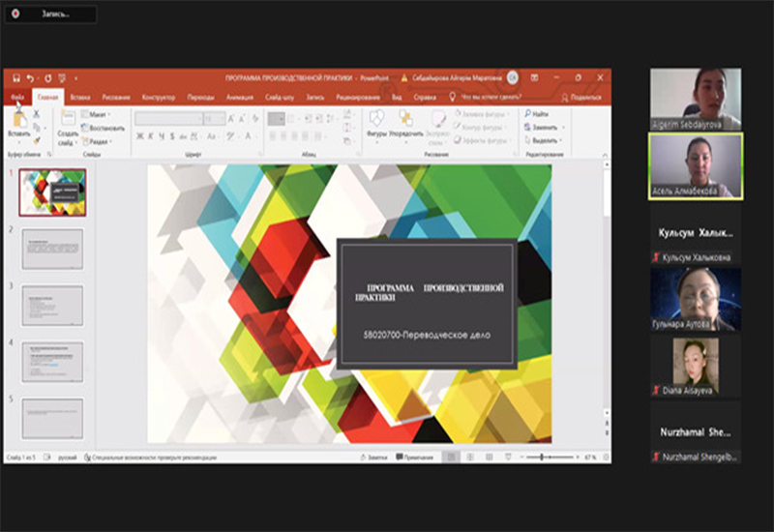Click the Cut scissors icon
Image resolution: width=774 pixels, height=532 pixels.
click(38, 114)
